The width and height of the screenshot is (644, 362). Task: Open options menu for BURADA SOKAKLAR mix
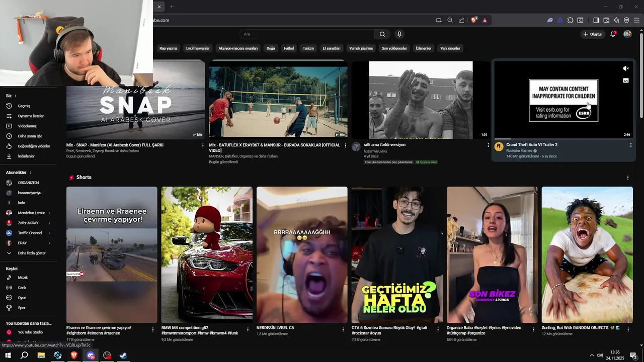345,145
